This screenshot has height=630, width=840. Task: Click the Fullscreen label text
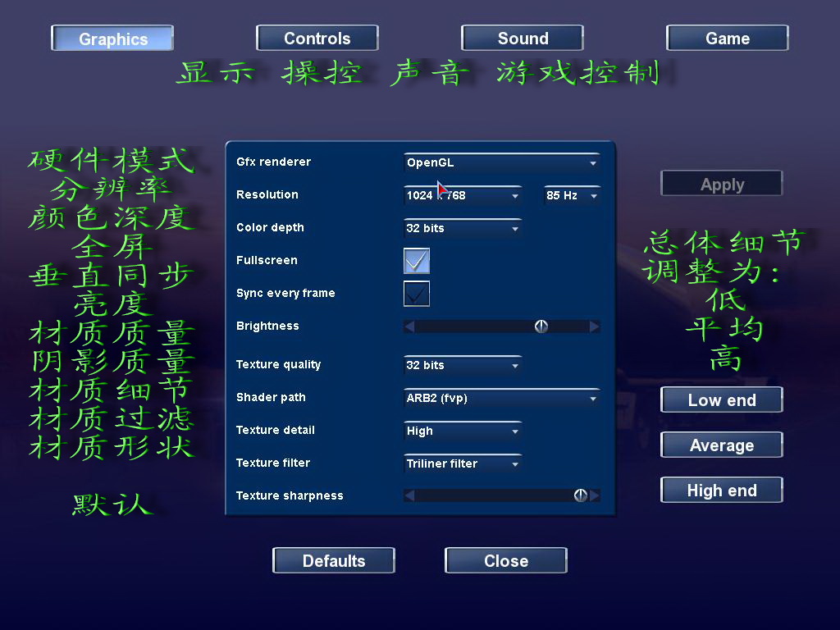[x=267, y=260]
